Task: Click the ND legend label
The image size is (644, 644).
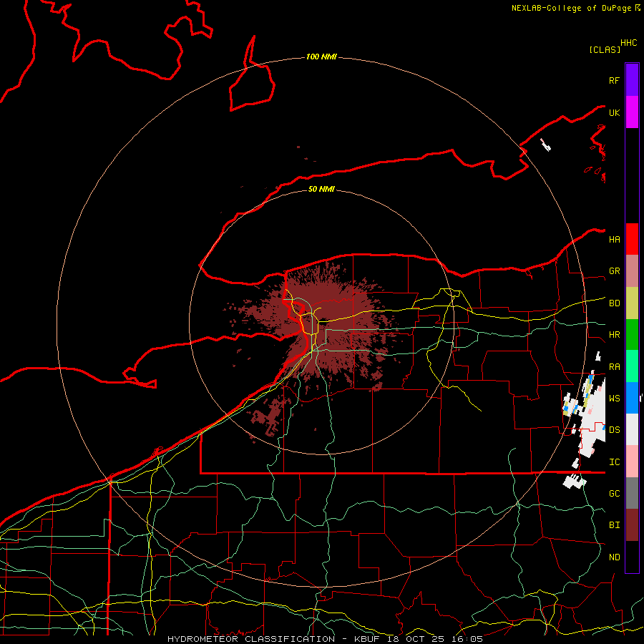Action: coord(614,557)
